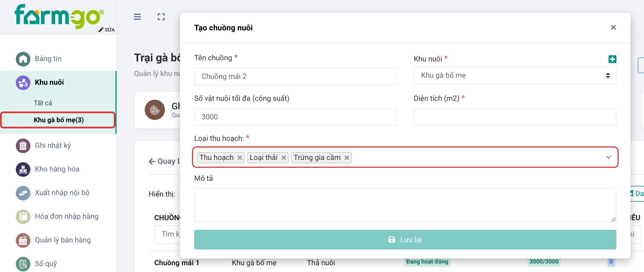Click the Quay lại back link
644x272 pixels.
point(164,161)
